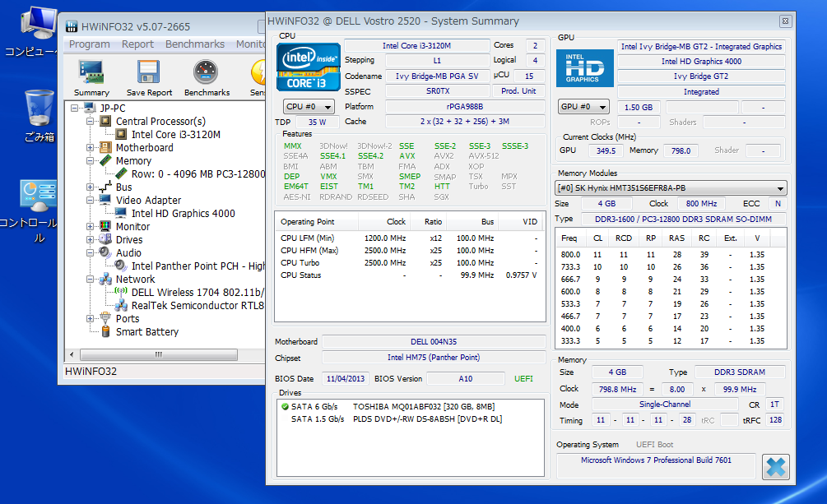Open the Report menu
The image size is (827, 504).
(137, 44)
